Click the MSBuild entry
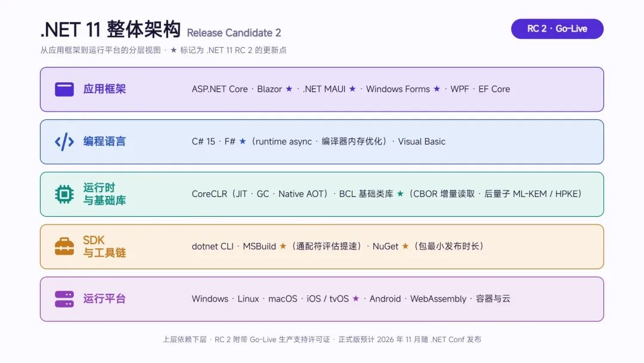The width and height of the screenshot is (644, 363). 259,246
